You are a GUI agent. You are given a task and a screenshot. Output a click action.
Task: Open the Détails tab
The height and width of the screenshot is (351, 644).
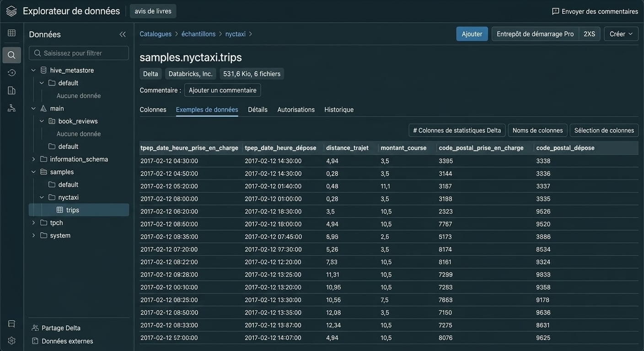(x=258, y=110)
